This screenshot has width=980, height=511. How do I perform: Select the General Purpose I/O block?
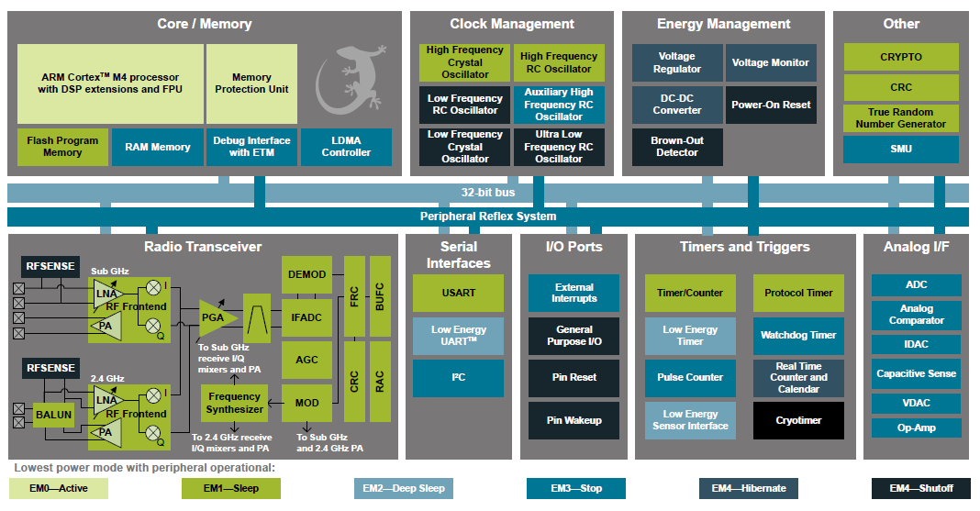tap(574, 336)
